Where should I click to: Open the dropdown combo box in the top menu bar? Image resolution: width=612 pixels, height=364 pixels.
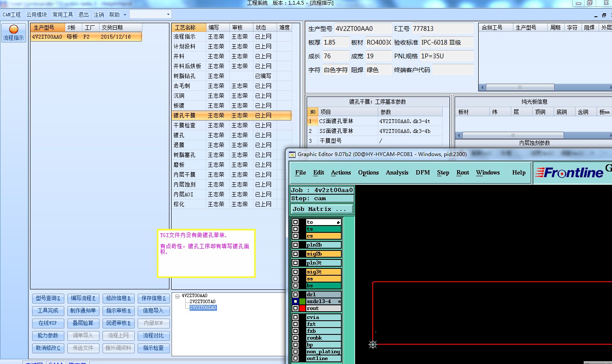(x=151, y=14)
